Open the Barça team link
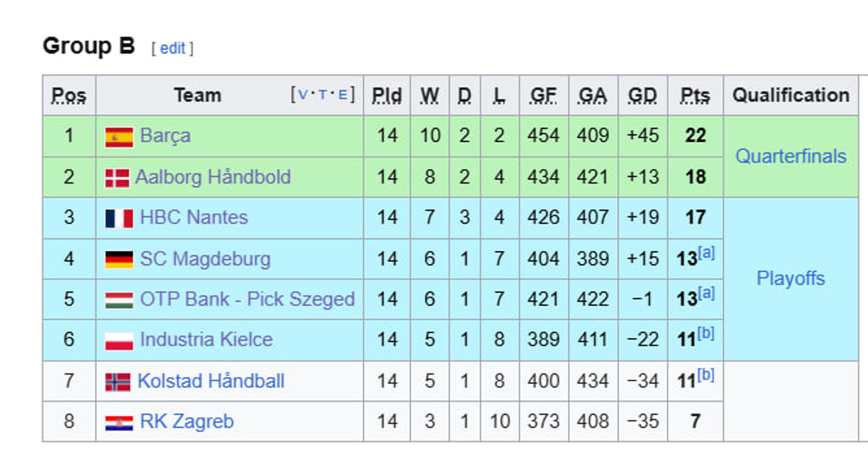The height and width of the screenshot is (463, 868). coord(166,136)
